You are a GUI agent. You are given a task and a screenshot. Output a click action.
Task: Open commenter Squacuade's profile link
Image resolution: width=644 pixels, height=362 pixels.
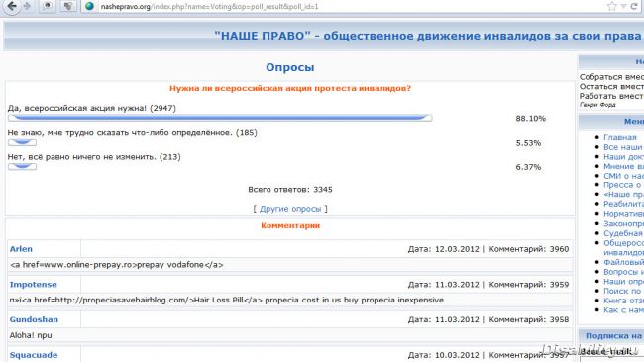(34, 355)
